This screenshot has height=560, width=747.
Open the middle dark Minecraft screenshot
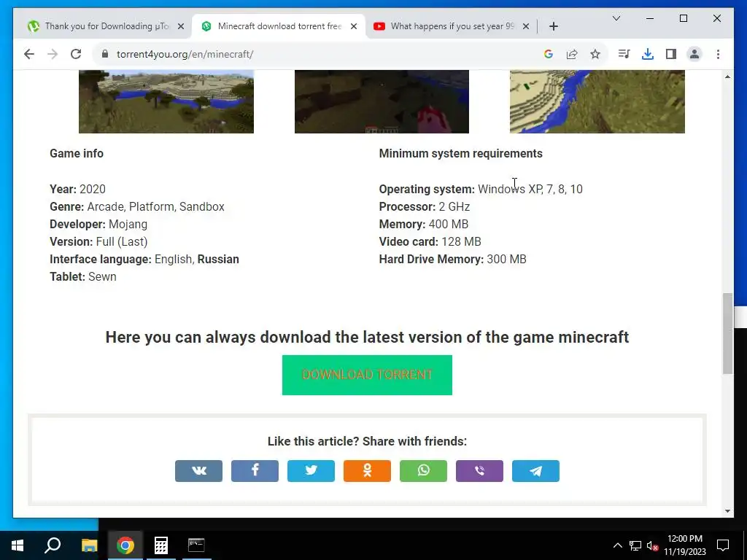point(382,101)
